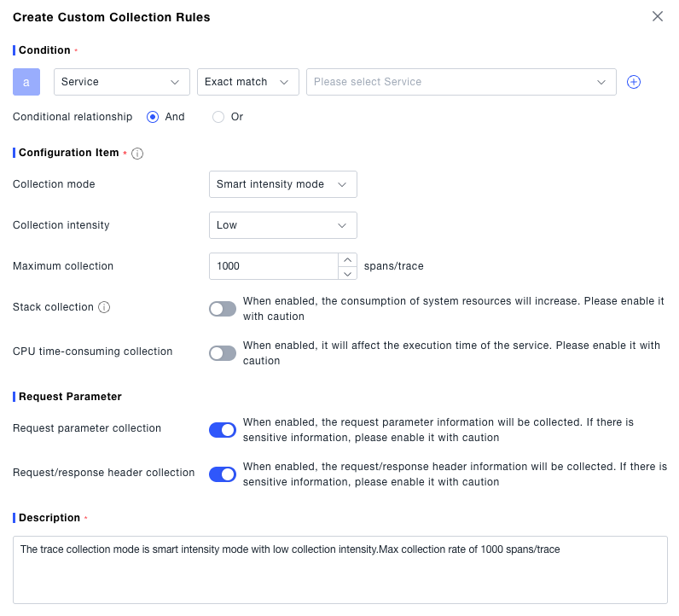This screenshot has height=616, width=679.
Task: Enable the Stack collection toggle
Action: click(223, 309)
